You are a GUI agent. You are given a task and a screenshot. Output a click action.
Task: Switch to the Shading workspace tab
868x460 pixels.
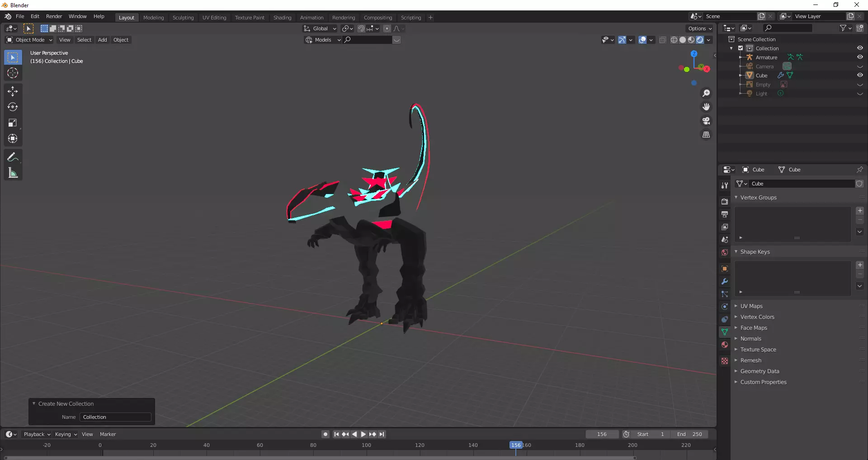tap(282, 18)
